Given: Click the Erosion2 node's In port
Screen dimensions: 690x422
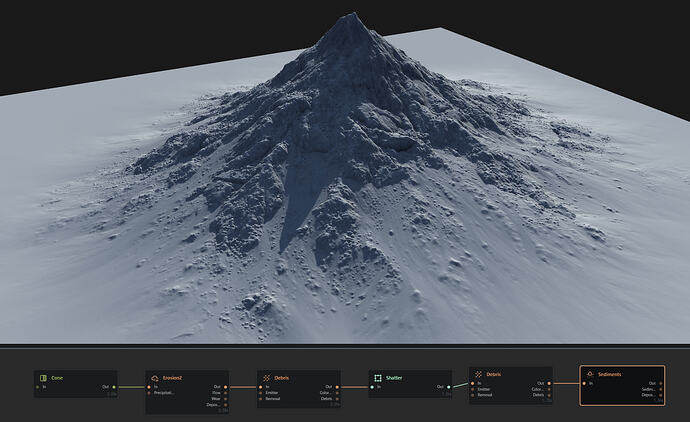Looking at the screenshot, I should click(x=149, y=387).
